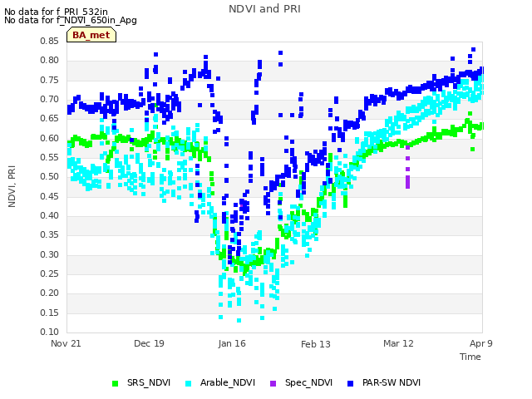The width and height of the screenshot is (532, 399).
Task: Click the 'No data for f_NDVI_650in_Apg' message
Action: pyautogui.click(x=71, y=20)
